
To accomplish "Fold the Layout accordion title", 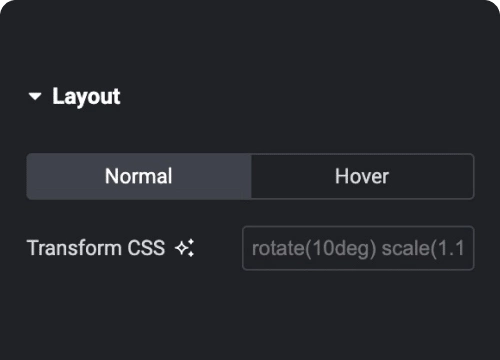I will (86, 97).
